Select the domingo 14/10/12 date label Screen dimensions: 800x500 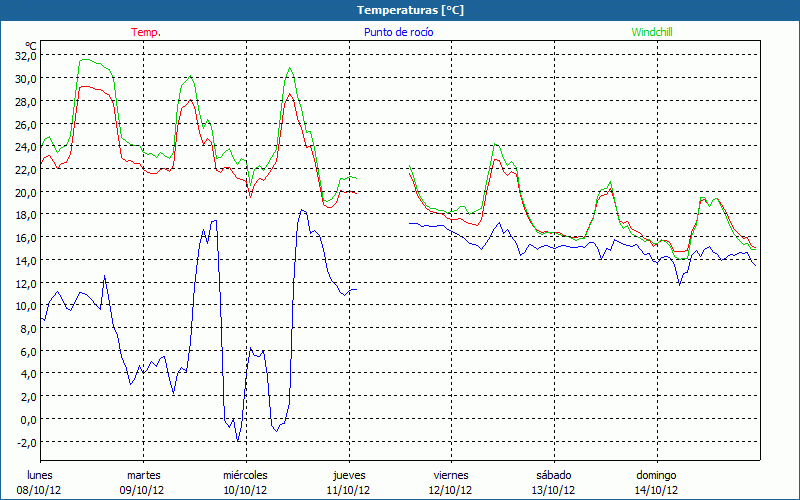coord(657,483)
